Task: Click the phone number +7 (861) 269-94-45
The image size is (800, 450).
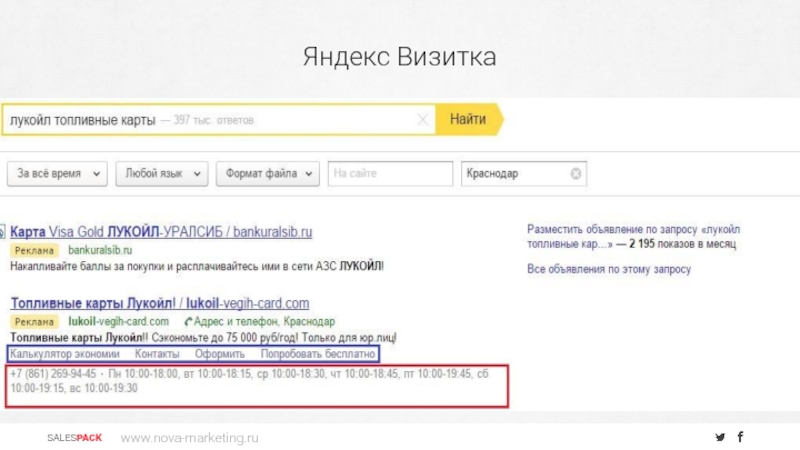Action: tap(53, 374)
